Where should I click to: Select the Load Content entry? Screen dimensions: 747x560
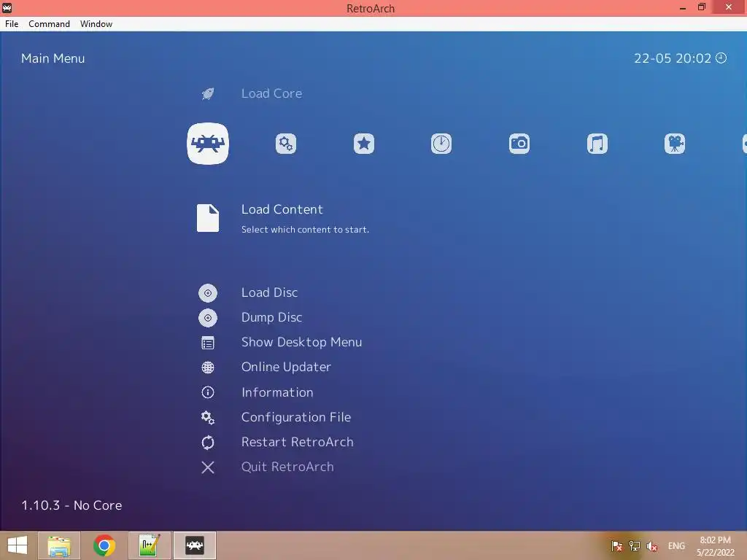coord(282,209)
